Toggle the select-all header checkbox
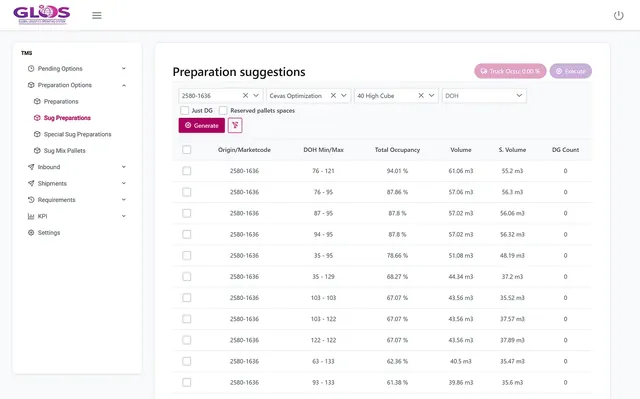Image resolution: width=640 pixels, height=399 pixels. 187,150
